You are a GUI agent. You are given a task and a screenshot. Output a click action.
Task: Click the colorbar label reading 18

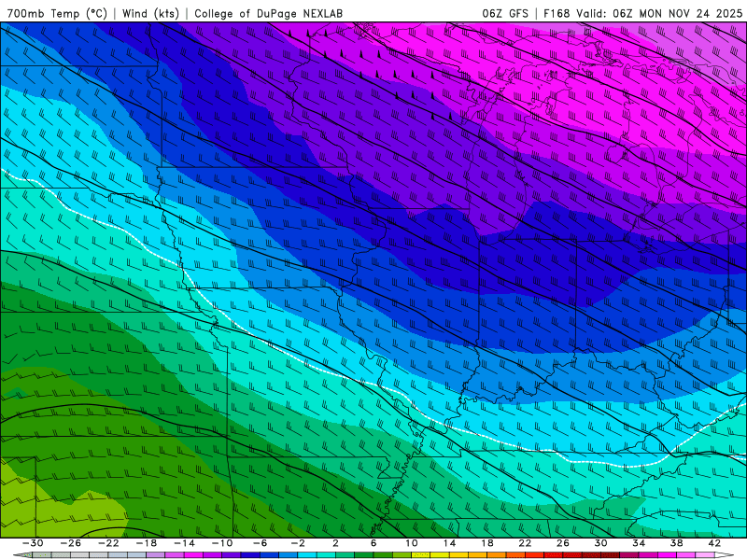click(487, 543)
